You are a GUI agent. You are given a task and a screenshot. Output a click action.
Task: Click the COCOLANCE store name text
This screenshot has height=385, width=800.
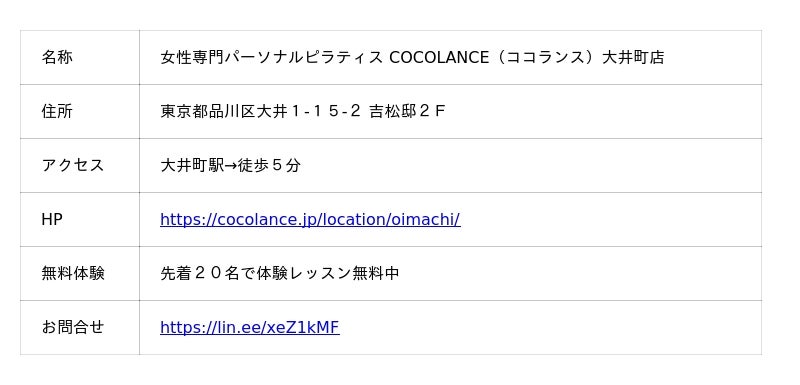coord(439,58)
